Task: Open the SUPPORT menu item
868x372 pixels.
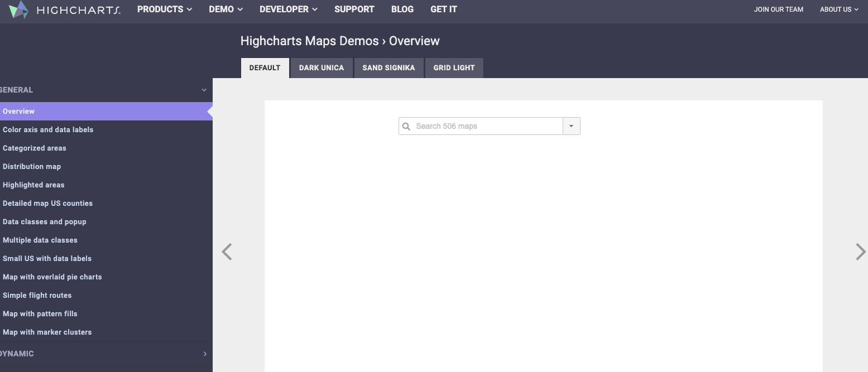Action: [x=354, y=9]
